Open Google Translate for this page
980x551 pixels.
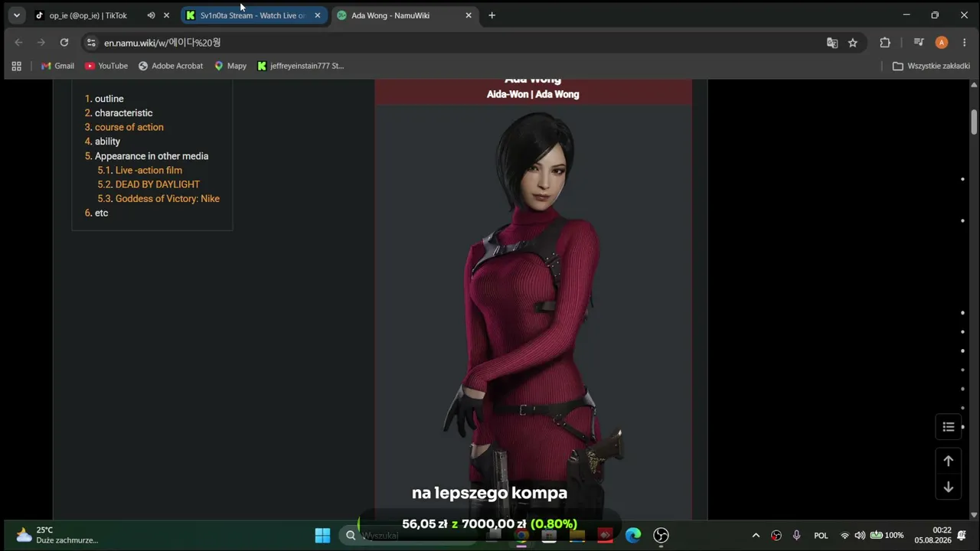(832, 43)
